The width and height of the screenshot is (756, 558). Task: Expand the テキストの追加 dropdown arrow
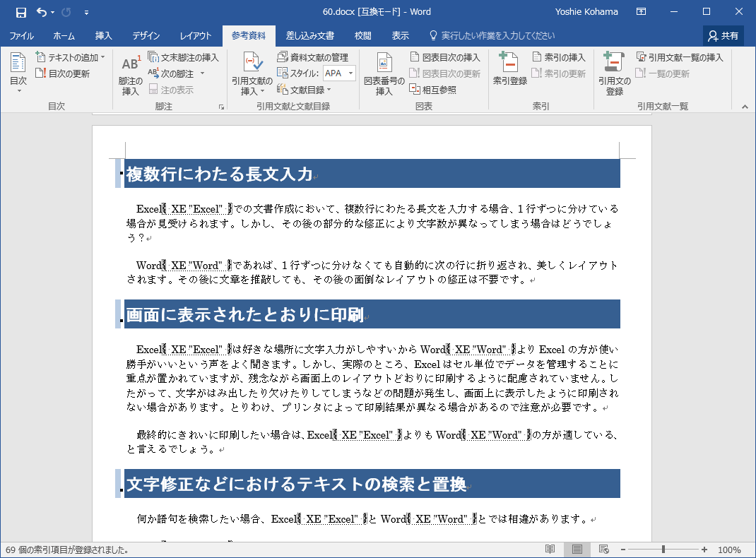click(x=102, y=57)
